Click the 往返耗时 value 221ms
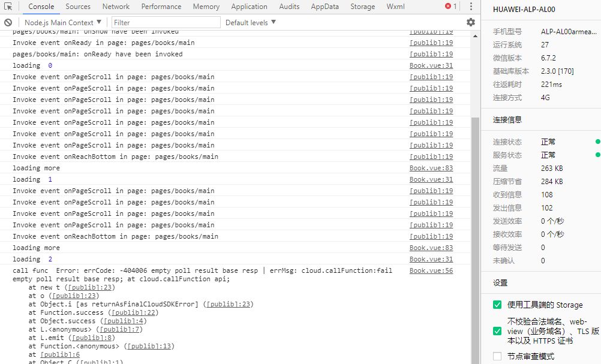Viewport: 601px width, 364px height. coord(551,85)
